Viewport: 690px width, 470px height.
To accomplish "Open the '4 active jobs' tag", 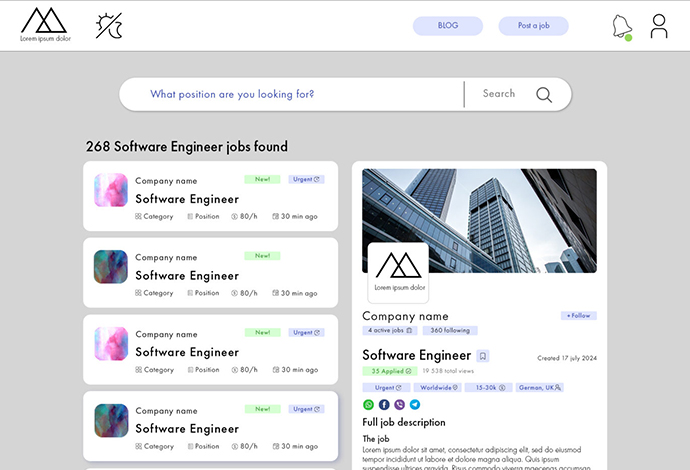I will [x=390, y=330].
